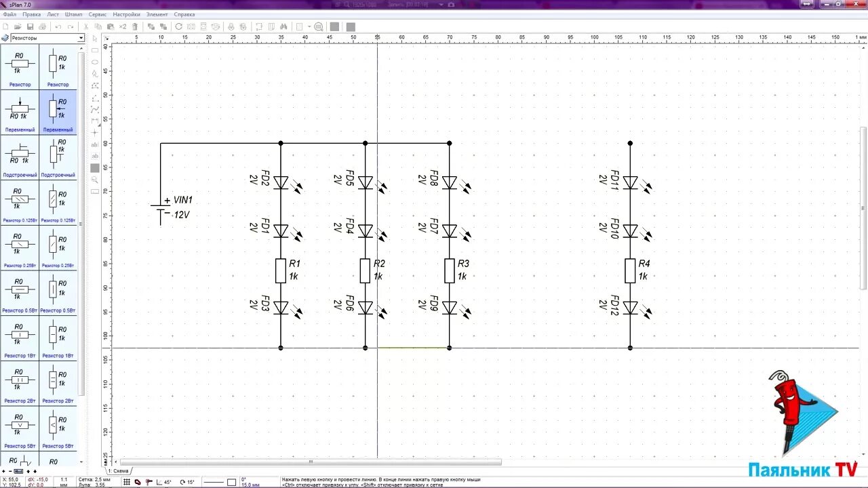Pick horizontal Резистор component thumbnail
The image size is (868, 488).
click(x=20, y=66)
